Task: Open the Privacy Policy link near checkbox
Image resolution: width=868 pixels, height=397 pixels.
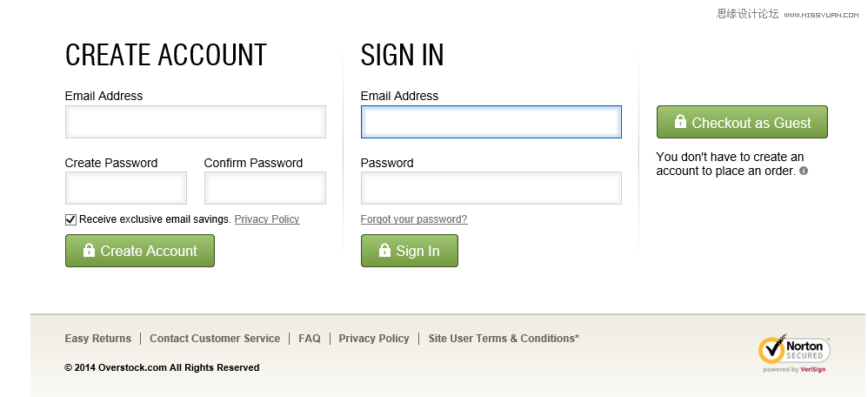Action: click(x=267, y=219)
